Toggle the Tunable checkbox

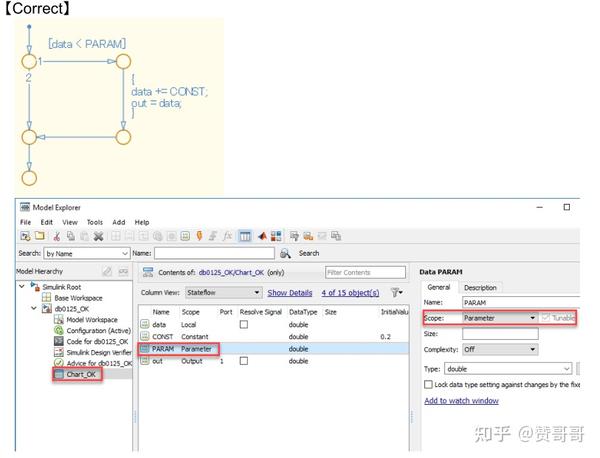click(x=546, y=318)
